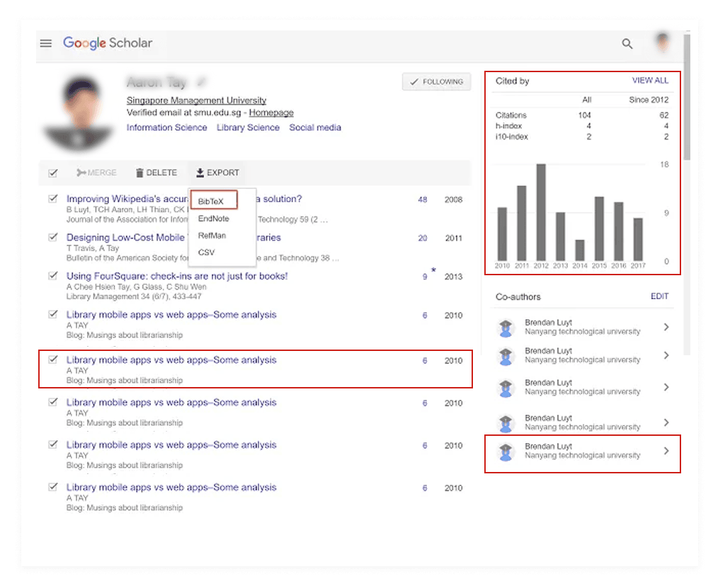Screen dimensions: 713x588
Task: Open Singapore Management University link
Action: tap(196, 100)
